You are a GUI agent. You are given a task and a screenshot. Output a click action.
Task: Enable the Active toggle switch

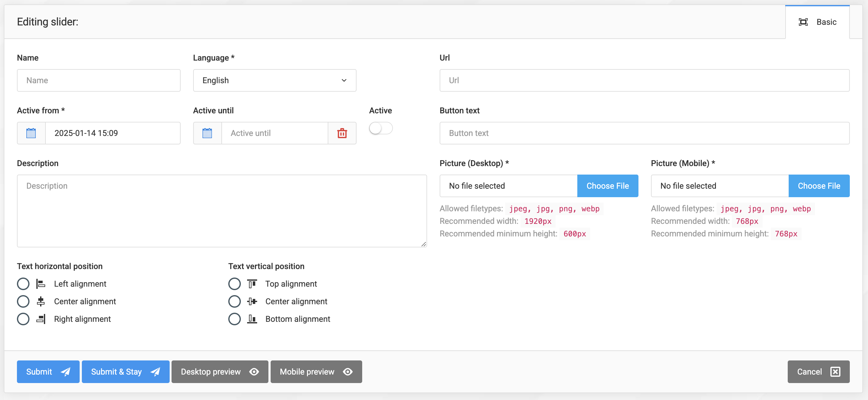pyautogui.click(x=380, y=128)
